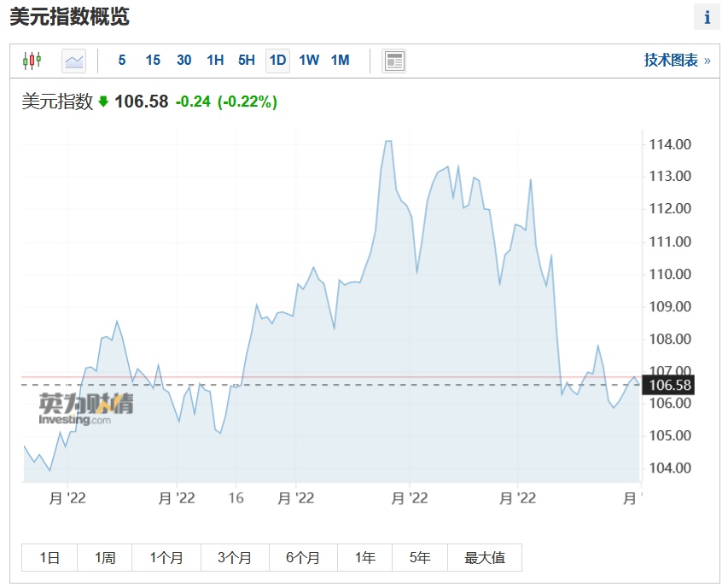
Task: Select the 15-minute interval
Action: coord(153,60)
